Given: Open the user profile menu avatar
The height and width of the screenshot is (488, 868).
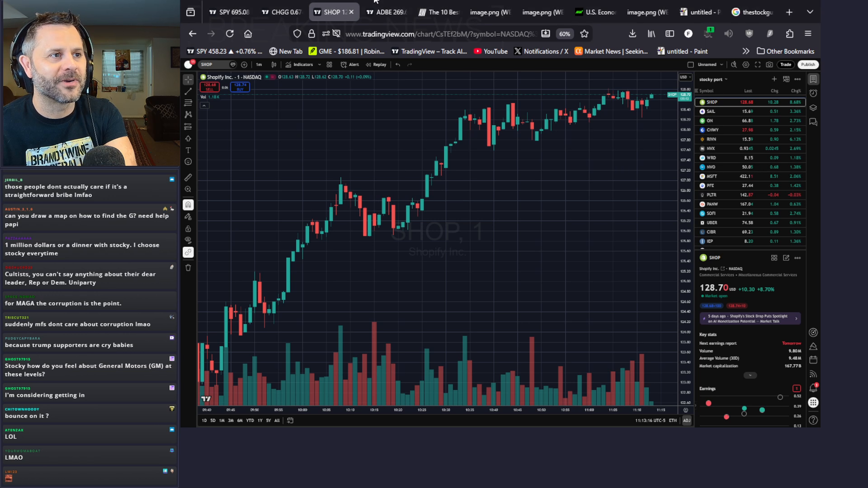Looking at the screenshot, I should [x=189, y=65].
